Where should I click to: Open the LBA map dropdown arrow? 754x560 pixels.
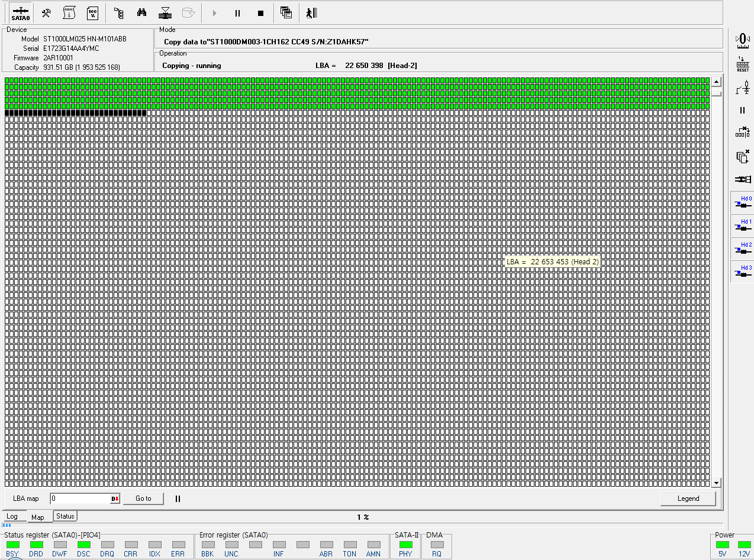click(x=115, y=499)
